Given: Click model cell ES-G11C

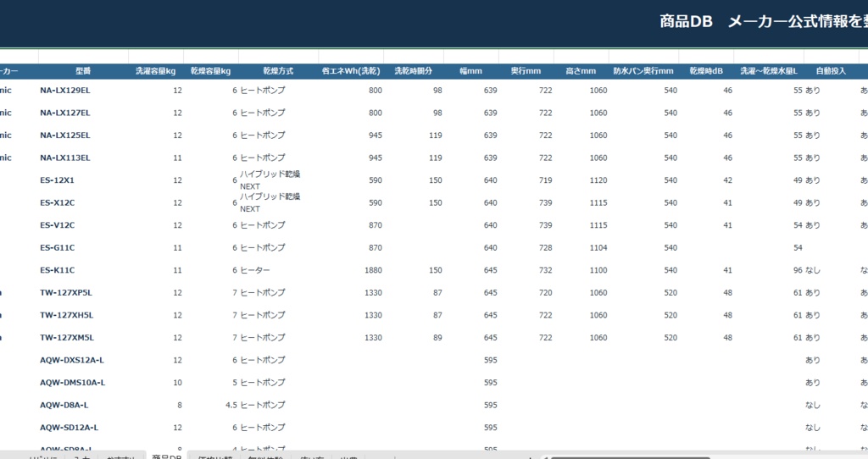Looking at the screenshot, I should click(x=57, y=248).
